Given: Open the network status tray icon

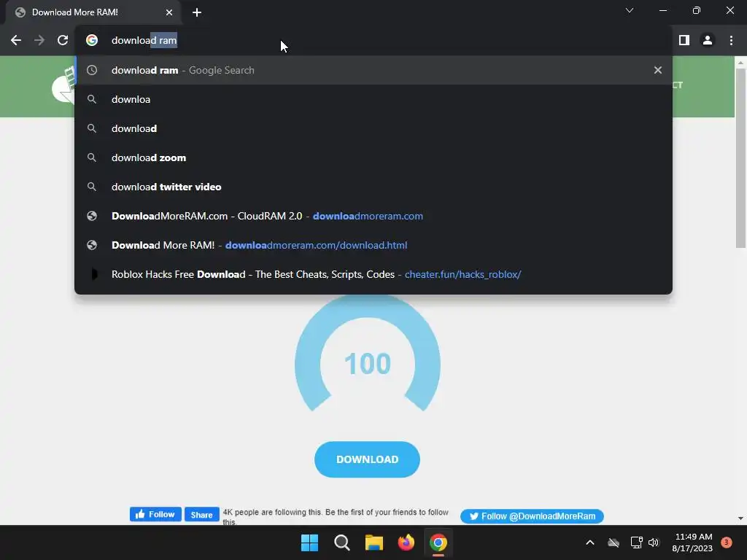Looking at the screenshot, I should click(636, 542).
